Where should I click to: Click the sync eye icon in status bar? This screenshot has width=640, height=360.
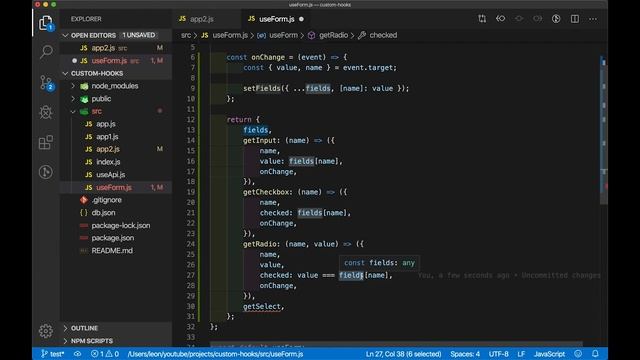78,354
